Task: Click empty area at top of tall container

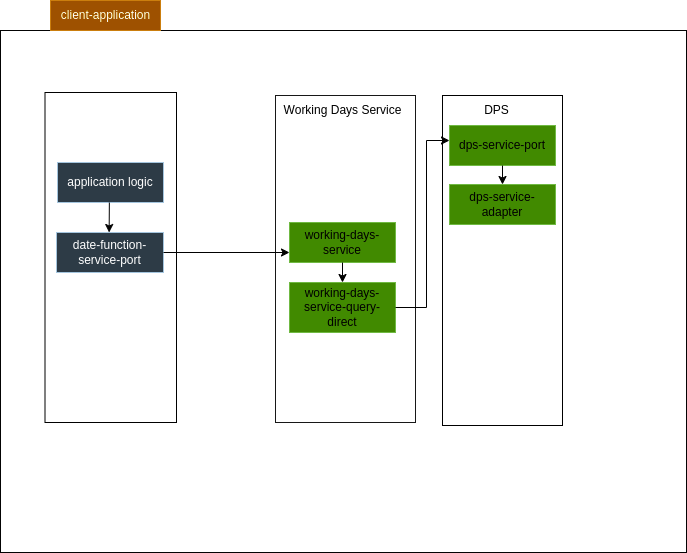Action: [345, 125]
